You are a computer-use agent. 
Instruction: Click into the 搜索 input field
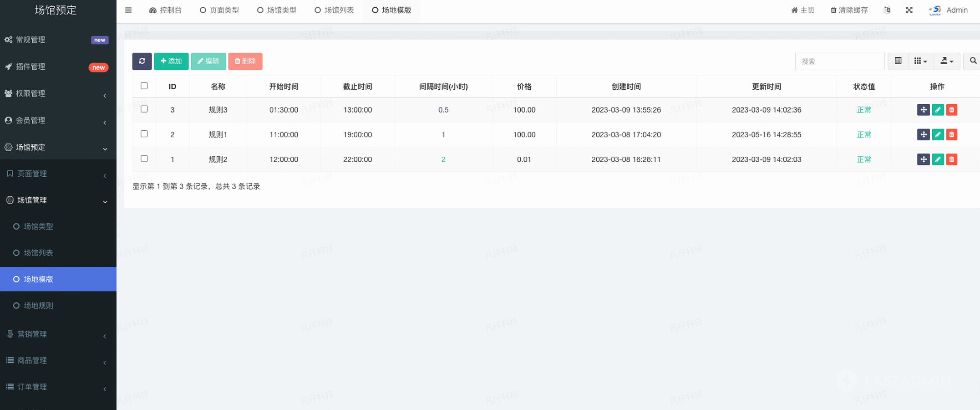pyautogui.click(x=839, y=61)
